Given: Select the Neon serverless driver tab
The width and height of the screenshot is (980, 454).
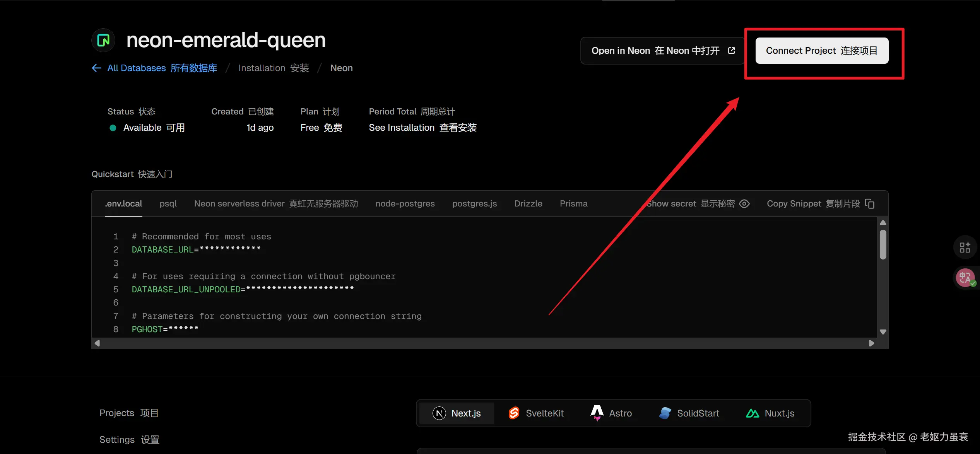Looking at the screenshot, I should point(276,204).
